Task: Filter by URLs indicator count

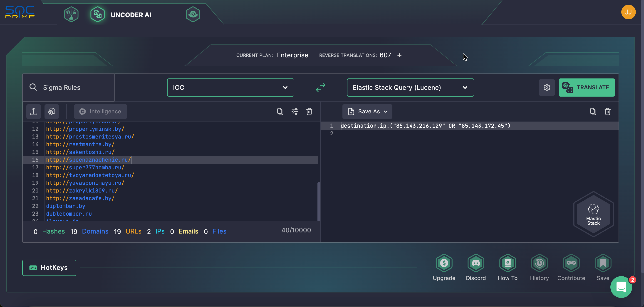Action: point(128,231)
